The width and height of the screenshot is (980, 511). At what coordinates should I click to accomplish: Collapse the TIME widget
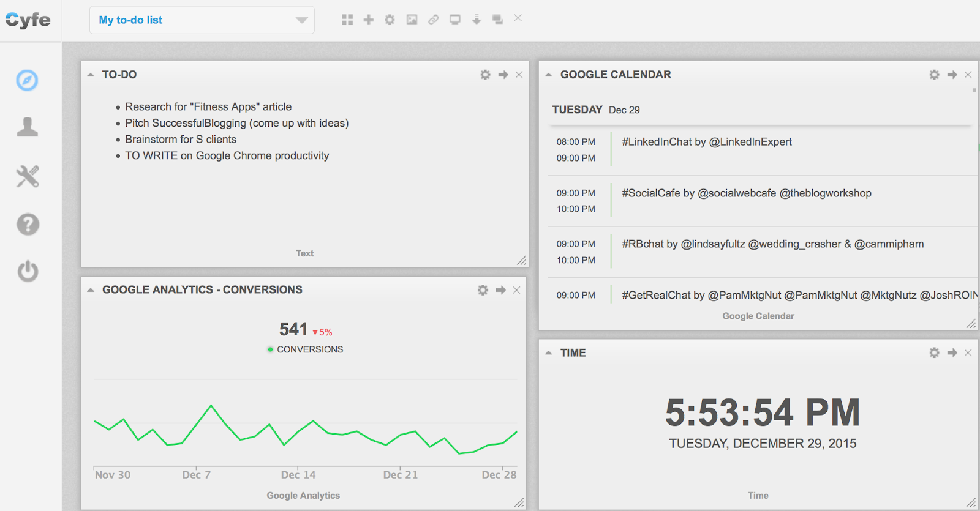tap(549, 352)
